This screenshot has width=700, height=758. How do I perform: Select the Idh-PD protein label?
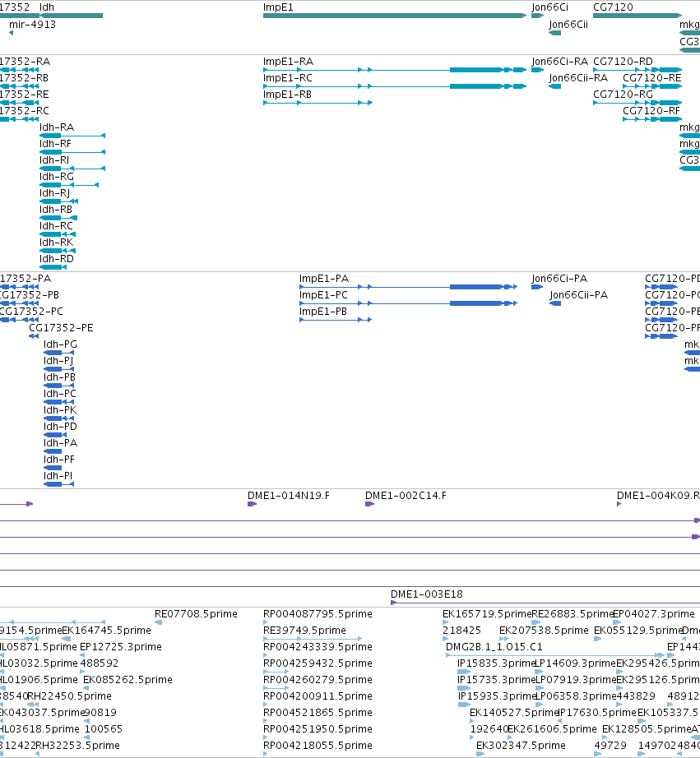(61, 427)
